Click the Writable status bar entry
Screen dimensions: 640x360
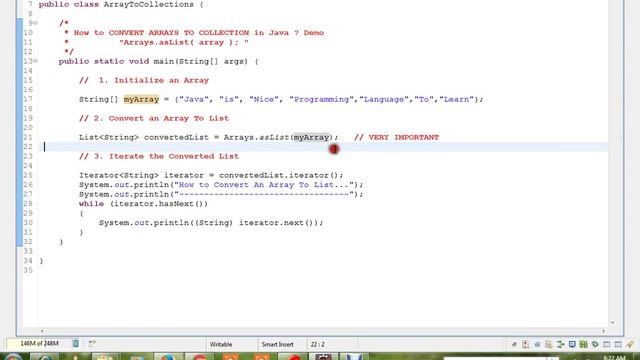(x=221, y=344)
